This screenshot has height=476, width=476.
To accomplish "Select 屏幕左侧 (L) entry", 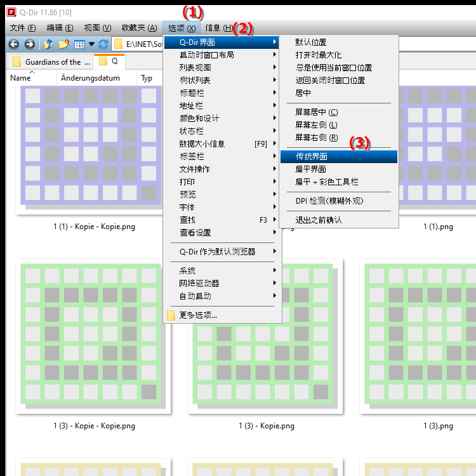I will pyautogui.click(x=339, y=125).
